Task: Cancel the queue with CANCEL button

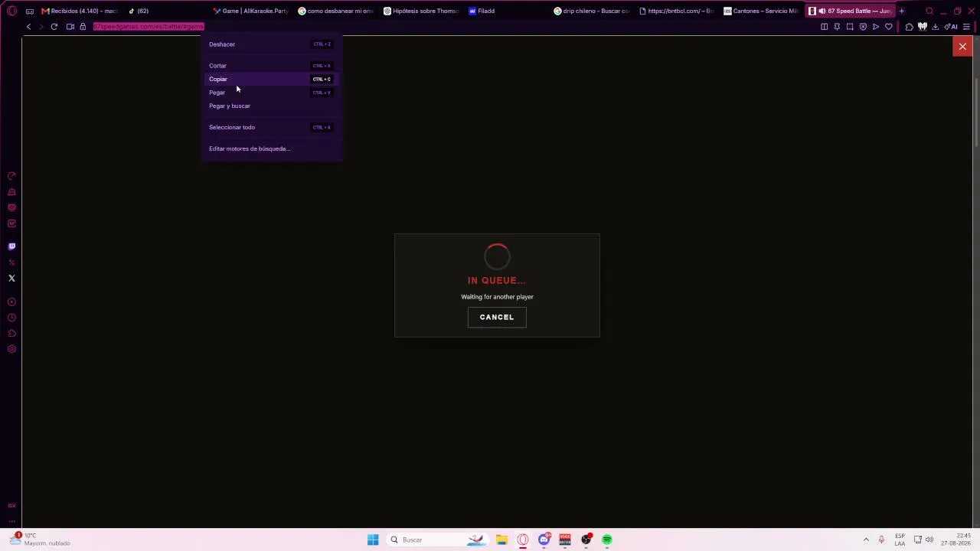Action: [x=497, y=317]
